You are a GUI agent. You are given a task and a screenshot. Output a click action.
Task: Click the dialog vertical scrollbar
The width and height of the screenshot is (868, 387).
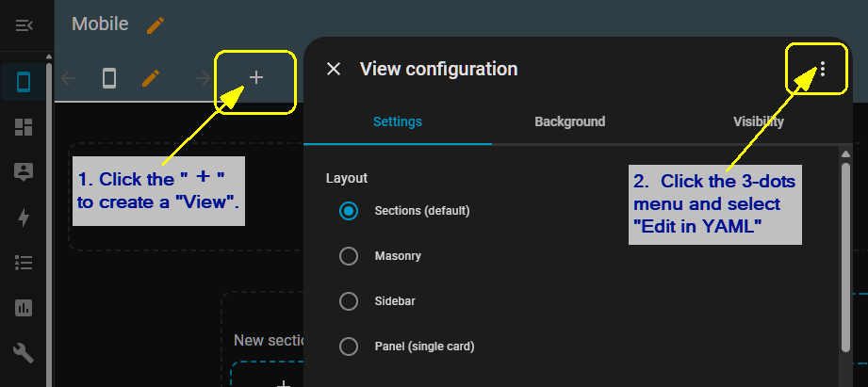pos(845,257)
